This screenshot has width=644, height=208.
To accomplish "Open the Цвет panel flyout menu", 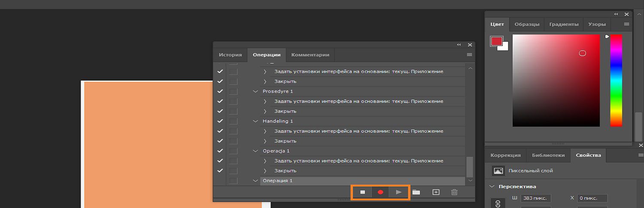I will coord(626,24).
